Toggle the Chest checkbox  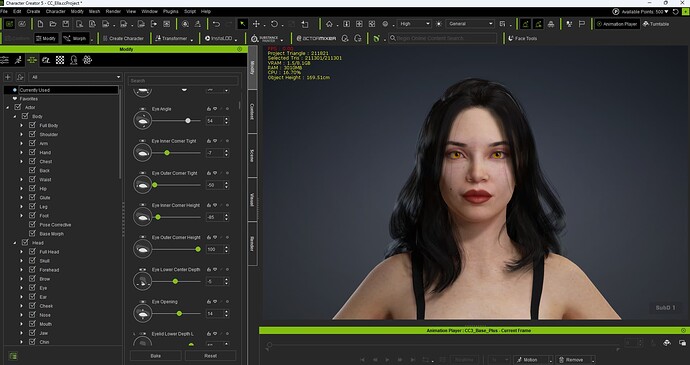[32, 161]
